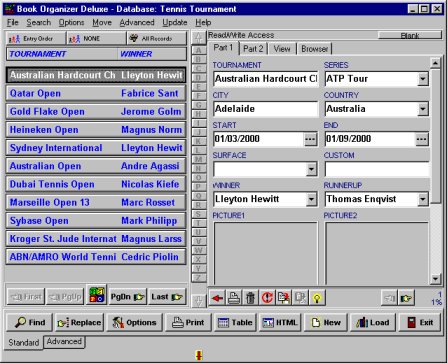Open the Search menu
The height and width of the screenshot is (363, 447).
click(39, 23)
